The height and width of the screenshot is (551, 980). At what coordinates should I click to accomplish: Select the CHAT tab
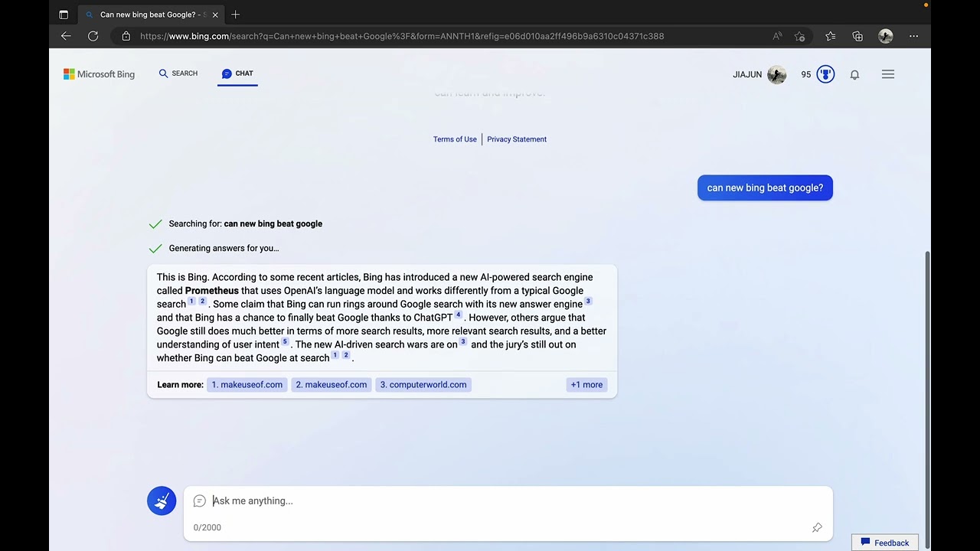click(237, 73)
